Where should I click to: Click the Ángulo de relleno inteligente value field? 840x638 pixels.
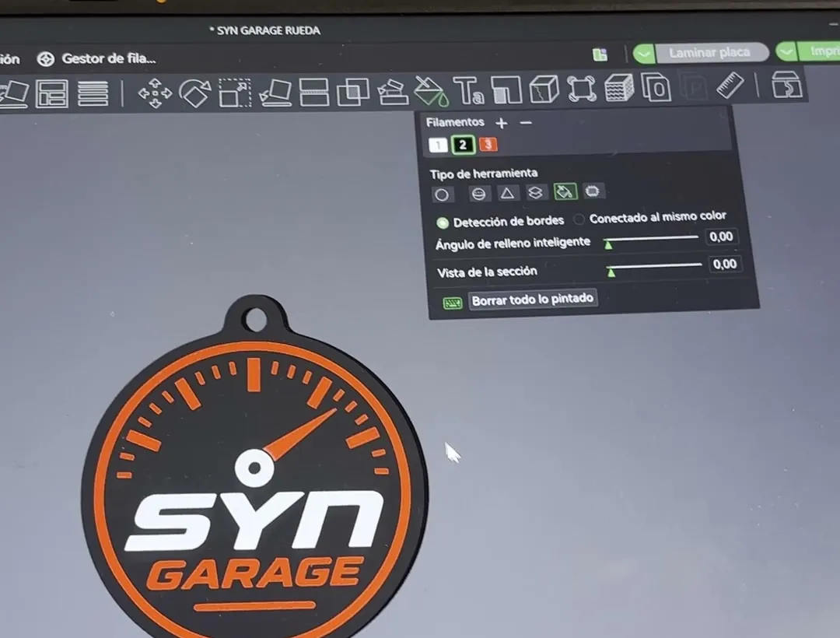(721, 237)
